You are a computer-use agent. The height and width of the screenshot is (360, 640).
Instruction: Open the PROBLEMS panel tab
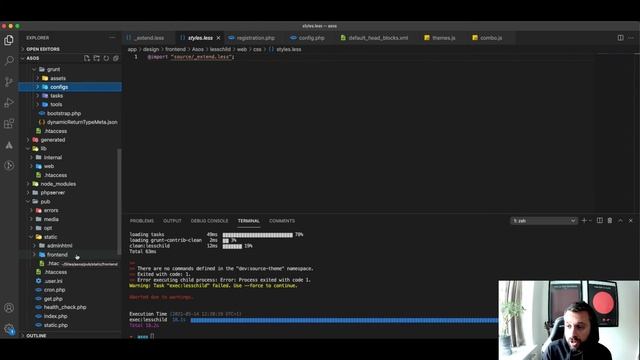click(142, 221)
